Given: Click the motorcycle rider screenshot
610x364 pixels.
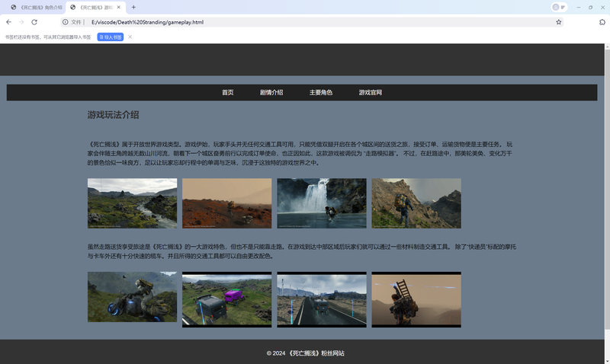Looking at the screenshot, I should (132, 297).
